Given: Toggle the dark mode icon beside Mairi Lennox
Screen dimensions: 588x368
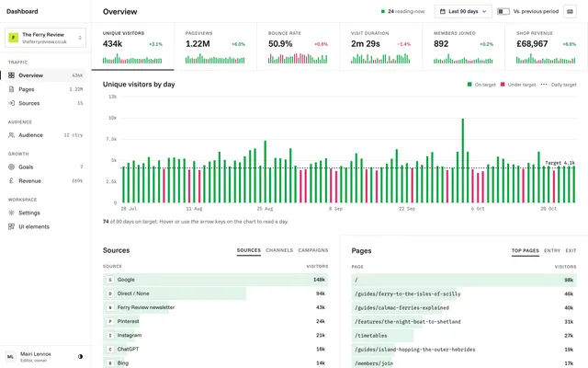Looking at the screenshot, I should pyautogui.click(x=80, y=357).
